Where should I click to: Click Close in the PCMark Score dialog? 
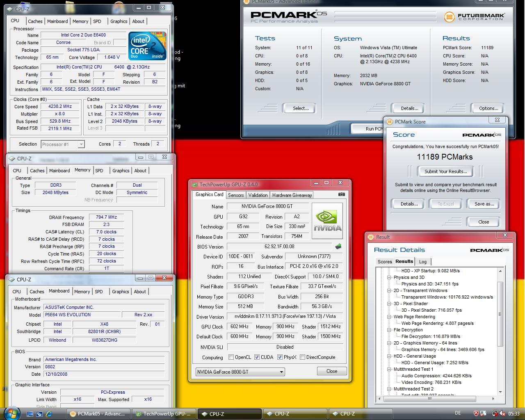pos(484,222)
